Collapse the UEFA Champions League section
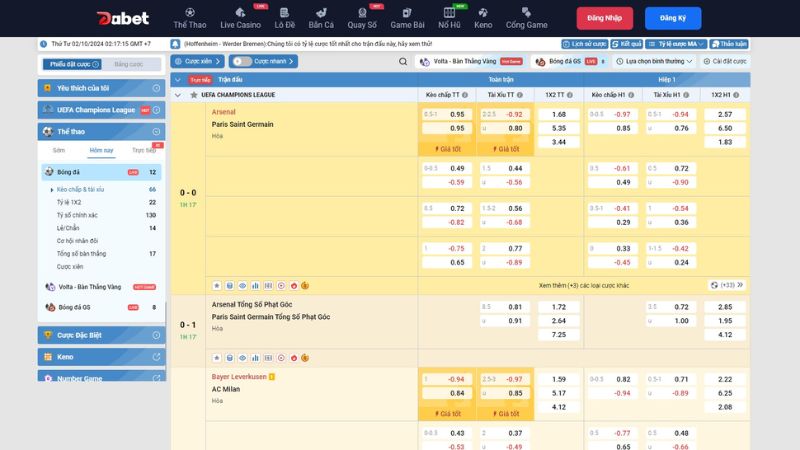Image resolution: width=800 pixels, height=450 pixels. (x=178, y=94)
